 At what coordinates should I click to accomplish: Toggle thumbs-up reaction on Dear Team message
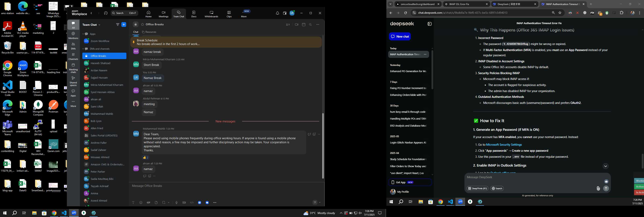point(146,157)
